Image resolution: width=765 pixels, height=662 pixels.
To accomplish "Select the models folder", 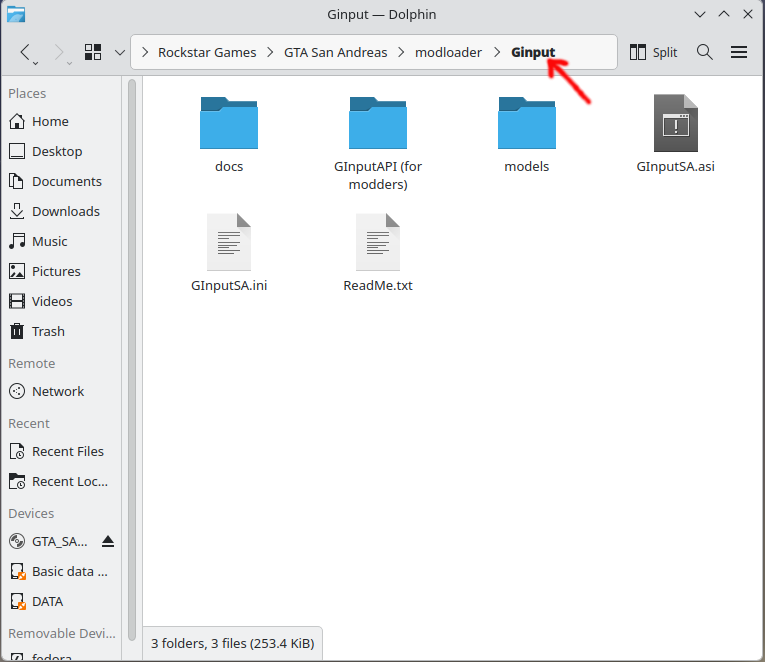I will click(527, 135).
